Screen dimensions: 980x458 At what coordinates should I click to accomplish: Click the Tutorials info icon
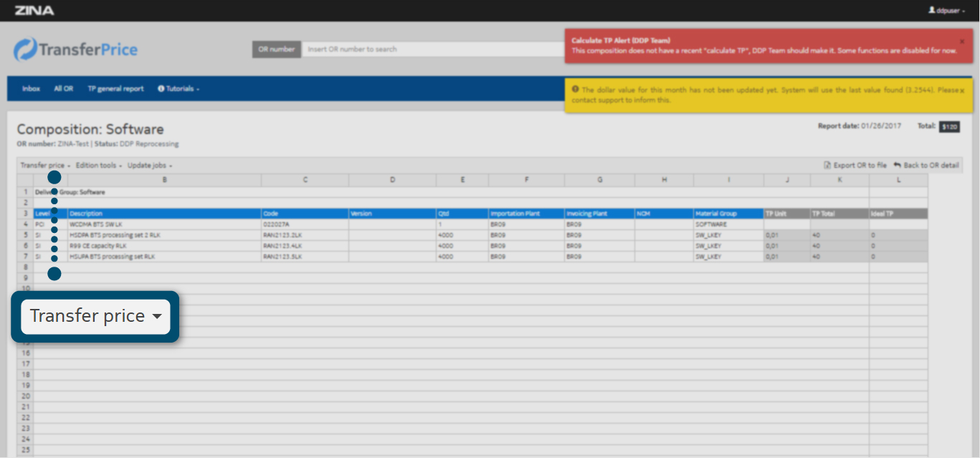pyautogui.click(x=161, y=89)
